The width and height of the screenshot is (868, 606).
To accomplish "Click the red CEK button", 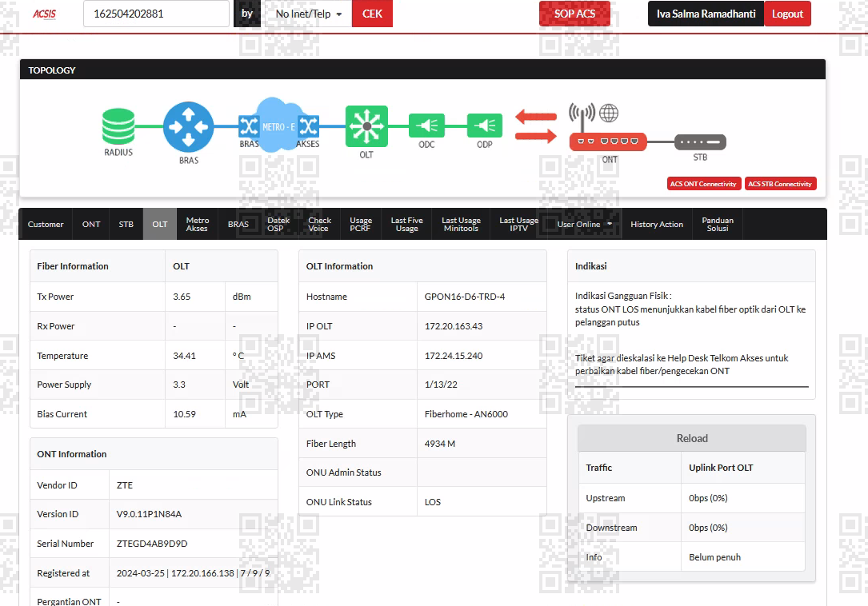I will point(372,14).
